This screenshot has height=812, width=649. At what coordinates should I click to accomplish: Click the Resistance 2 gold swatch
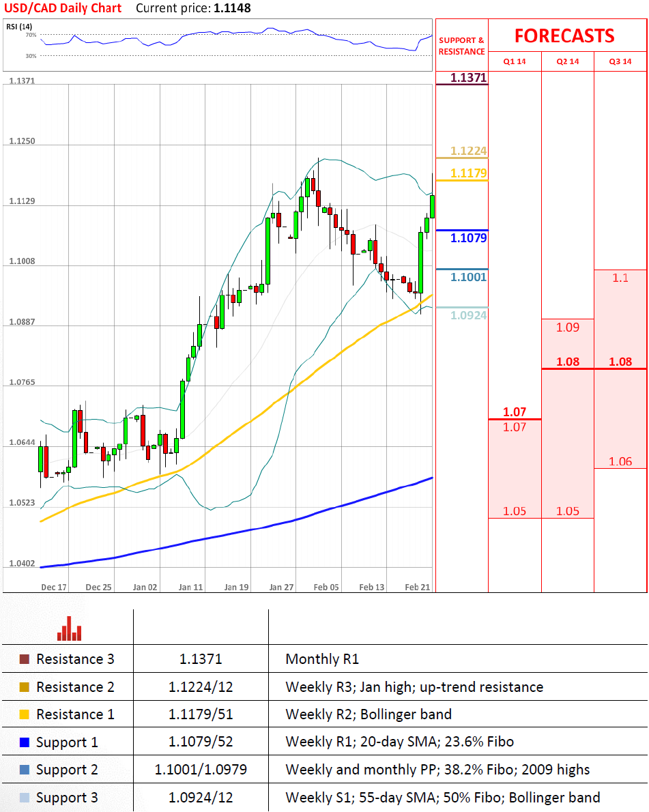(x=25, y=687)
